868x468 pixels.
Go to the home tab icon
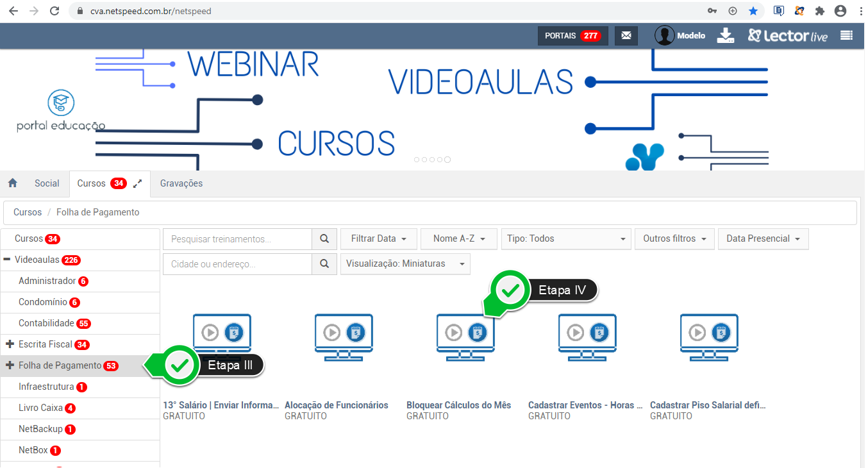[x=13, y=183]
